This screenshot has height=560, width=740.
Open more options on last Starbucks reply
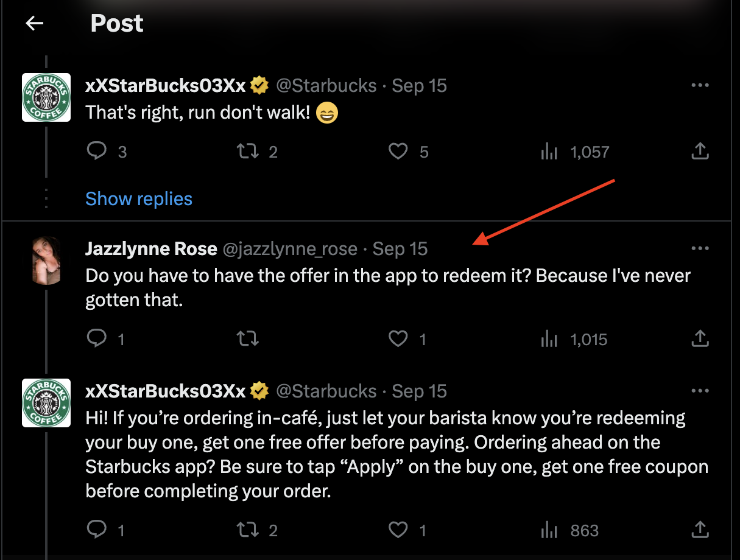700,391
